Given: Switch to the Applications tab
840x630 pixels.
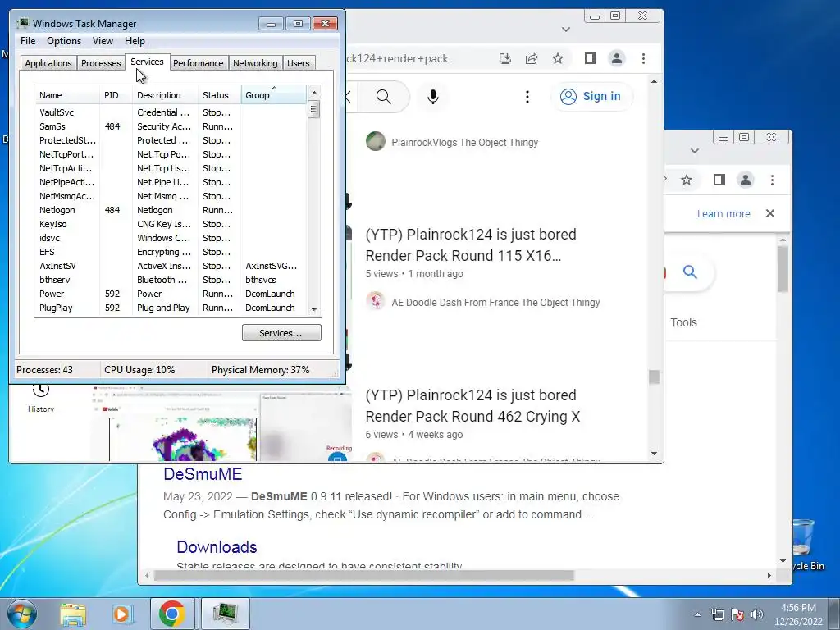Looking at the screenshot, I should tap(48, 63).
